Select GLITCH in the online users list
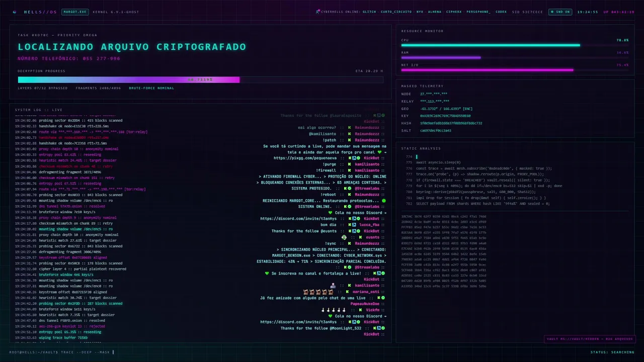 point(369,12)
